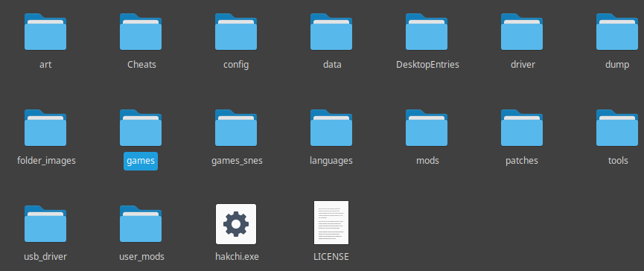Image resolution: width=644 pixels, height=271 pixels.
Task: Click the driver folder icon
Action: pyautogui.click(x=522, y=31)
